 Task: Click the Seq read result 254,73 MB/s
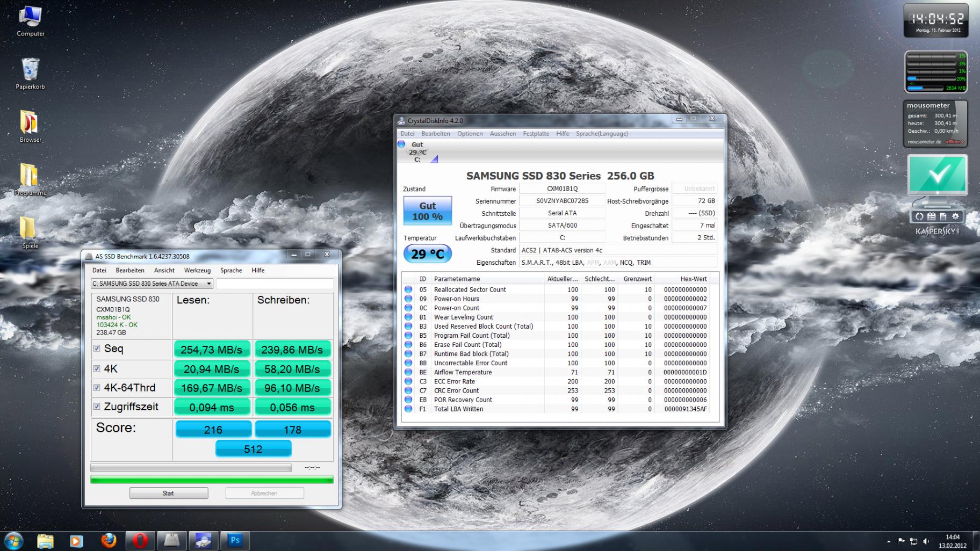coord(212,350)
